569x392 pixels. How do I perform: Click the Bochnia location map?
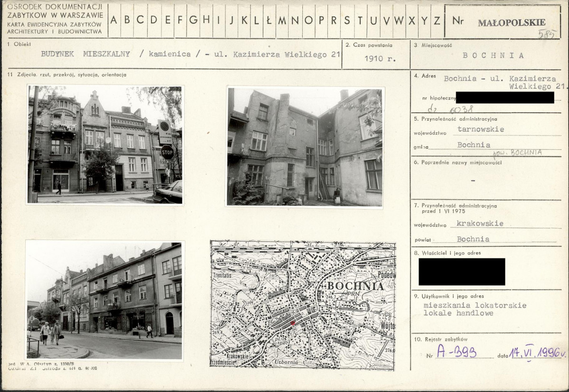pos(303,305)
